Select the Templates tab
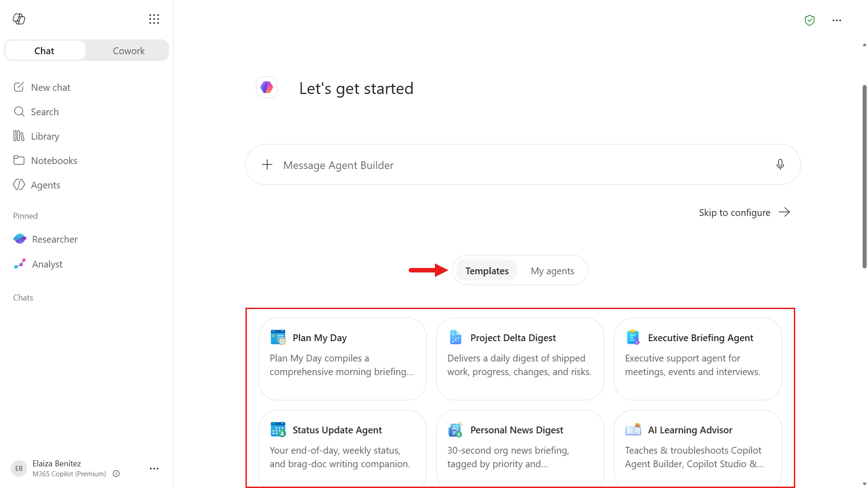 coord(487,271)
